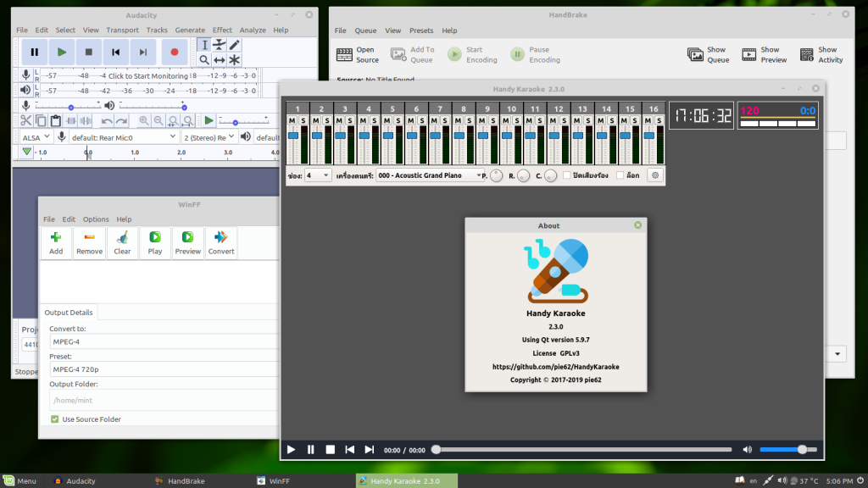Open the MPEG-4 Convert to dropdown in WinFF

161,342
